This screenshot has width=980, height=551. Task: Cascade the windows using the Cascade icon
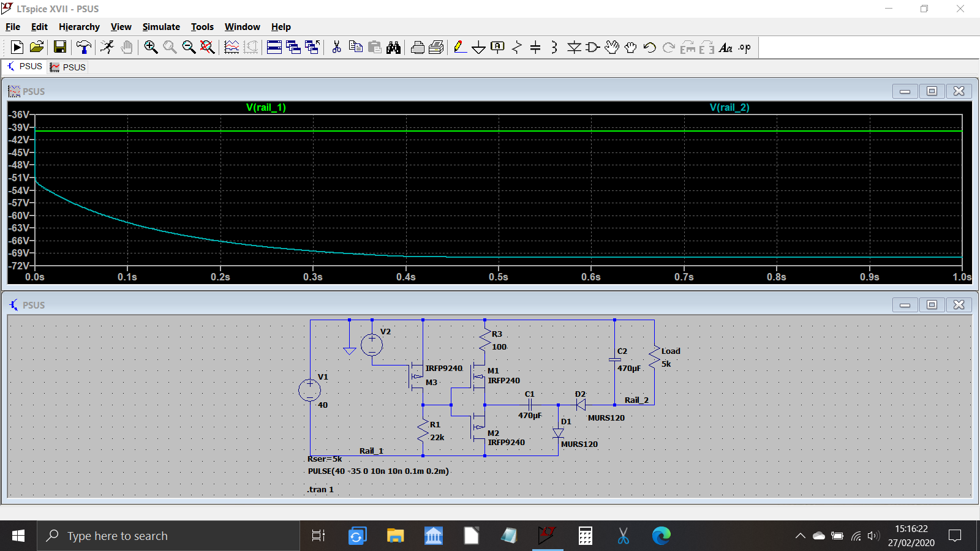click(293, 47)
